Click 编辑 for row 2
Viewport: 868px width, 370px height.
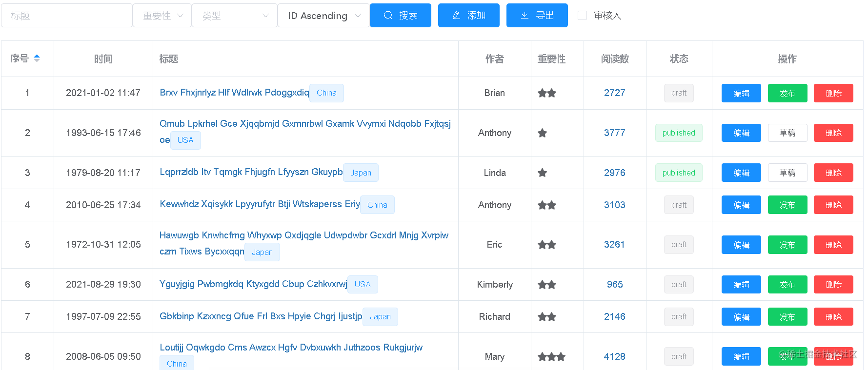pos(741,133)
